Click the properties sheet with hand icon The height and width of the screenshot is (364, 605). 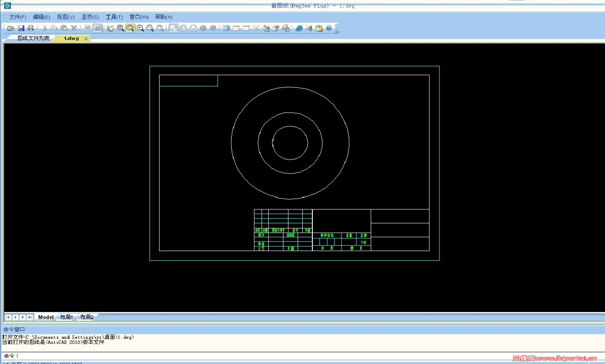276,28
